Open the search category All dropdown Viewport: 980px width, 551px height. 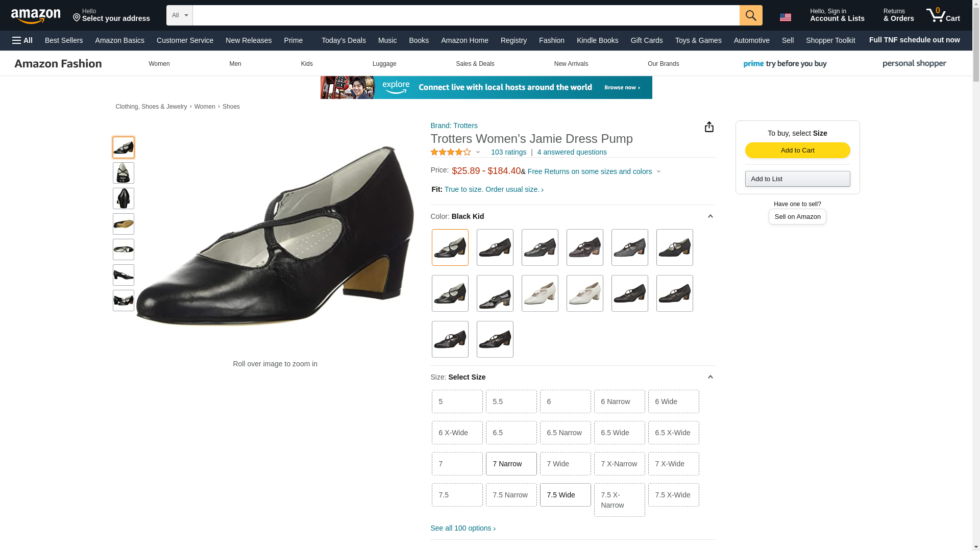coord(180,15)
